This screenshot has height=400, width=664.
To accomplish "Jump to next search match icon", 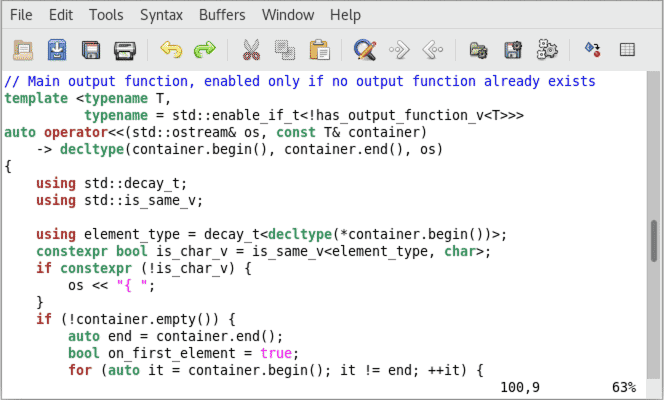I will click(x=398, y=49).
